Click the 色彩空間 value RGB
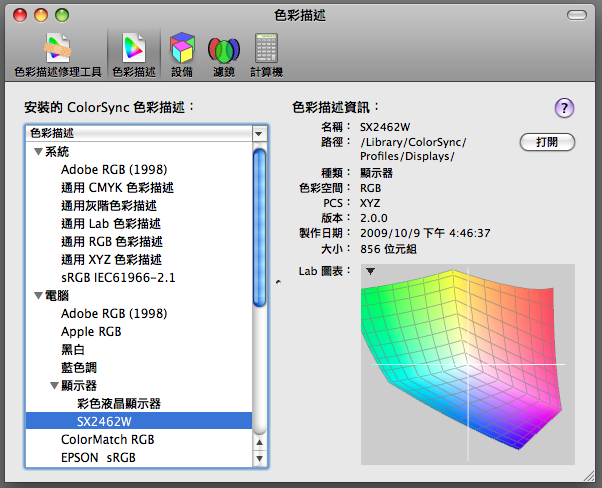This screenshot has height=488, width=602. (370, 188)
